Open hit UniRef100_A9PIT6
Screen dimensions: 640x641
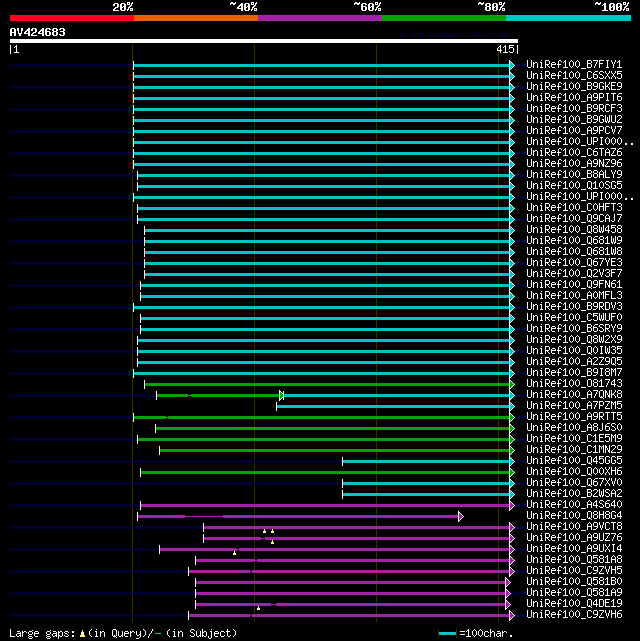click(574, 98)
